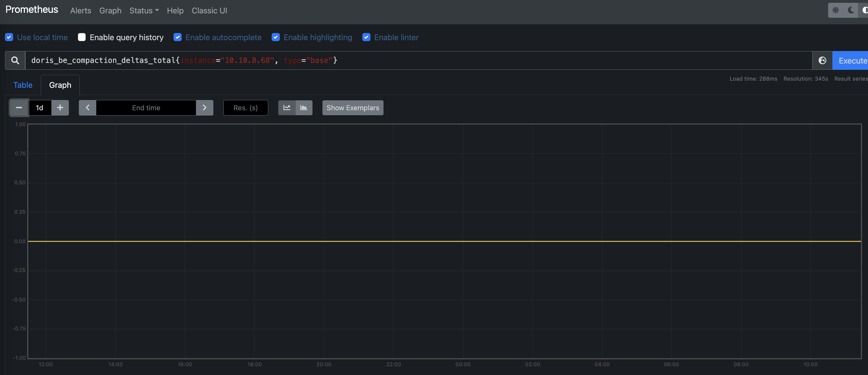The image size is (868, 375).
Task: Enable query history checkbox
Action: coord(82,37)
